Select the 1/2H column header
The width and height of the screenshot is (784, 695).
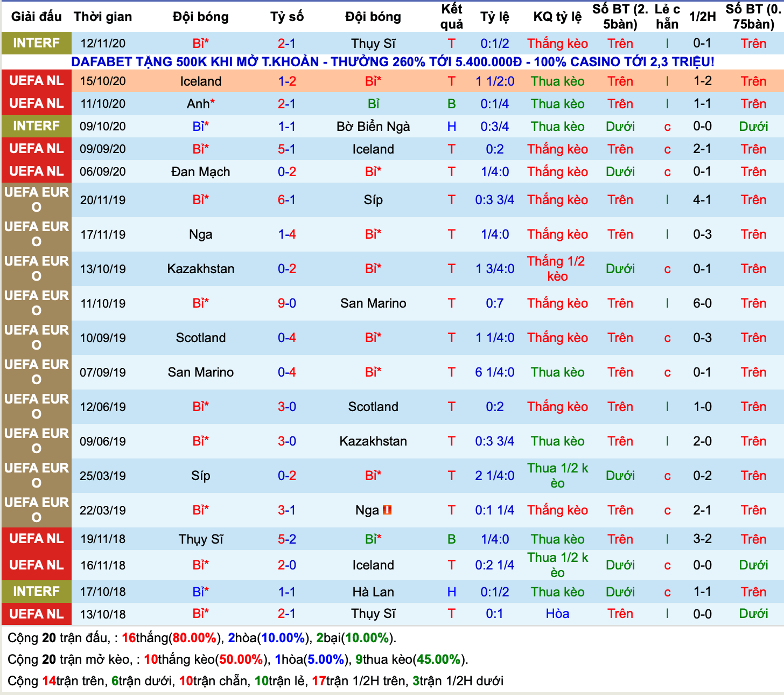[x=702, y=17]
